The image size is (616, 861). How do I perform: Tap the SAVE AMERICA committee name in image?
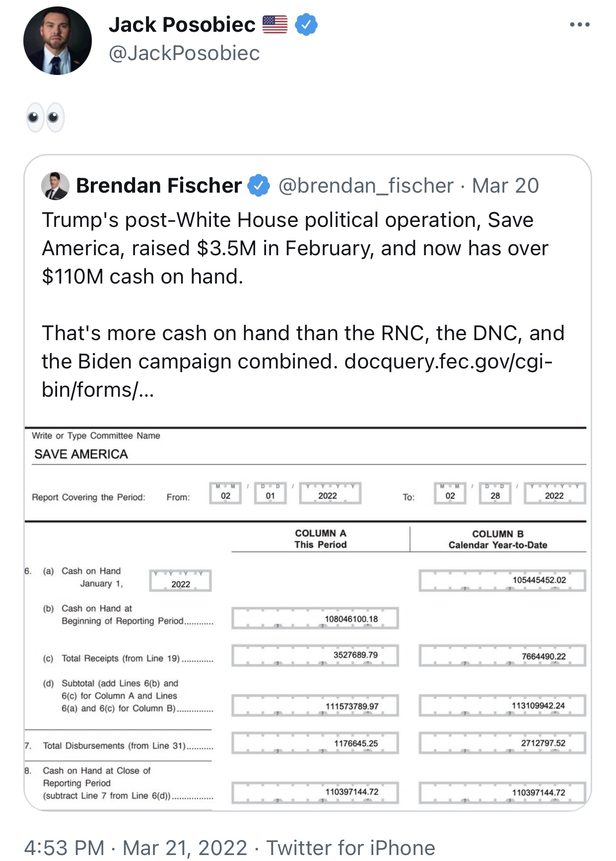click(x=81, y=454)
